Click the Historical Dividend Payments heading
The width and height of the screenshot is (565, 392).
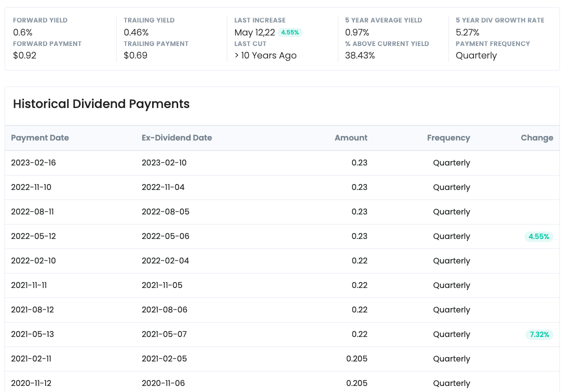pos(101,104)
